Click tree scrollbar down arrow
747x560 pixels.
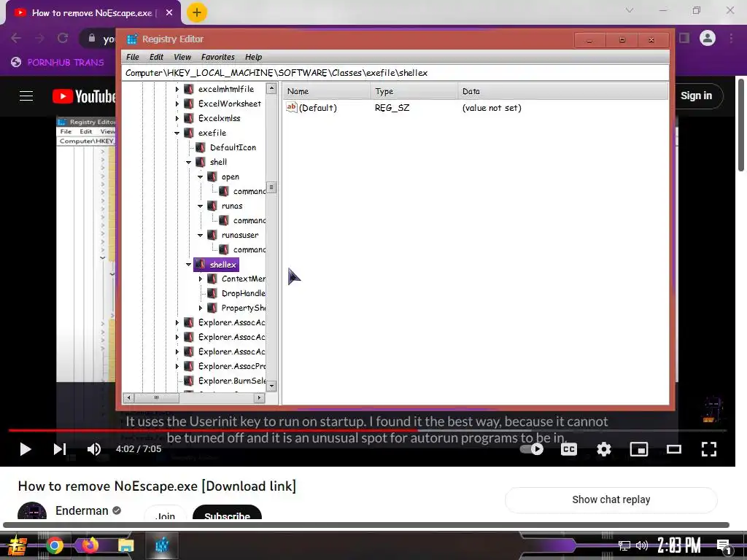pyautogui.click(x=271, y=386)
